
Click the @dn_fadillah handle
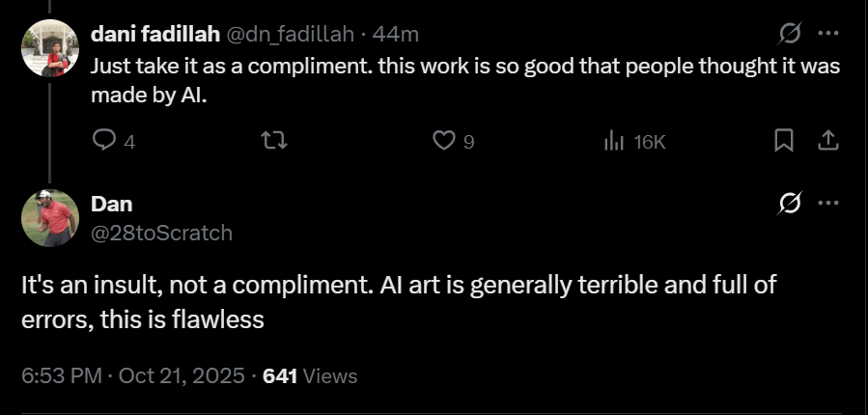tap(292, 35)
